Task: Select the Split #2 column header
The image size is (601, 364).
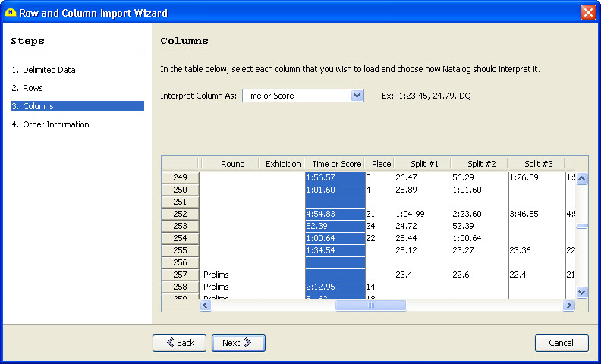Action: click(x=481, y=164)
